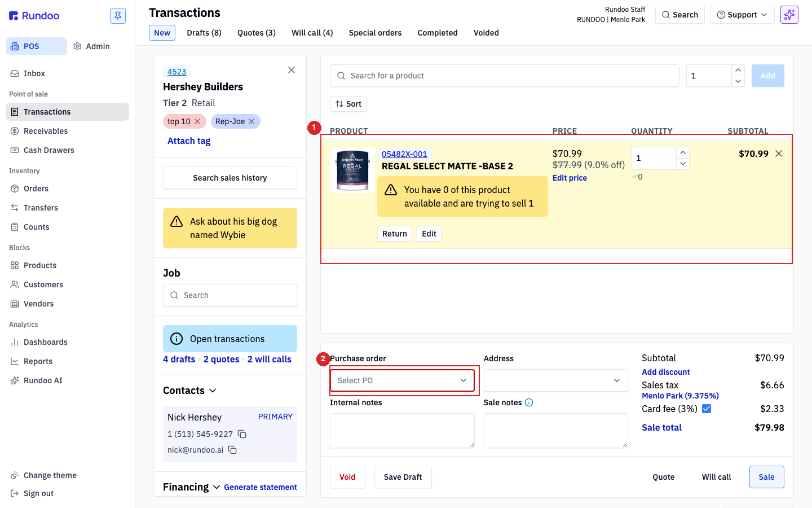This screenshot has width=812, height=508.
Task: Click the Edit button for the item
Action: coord(429,234)
